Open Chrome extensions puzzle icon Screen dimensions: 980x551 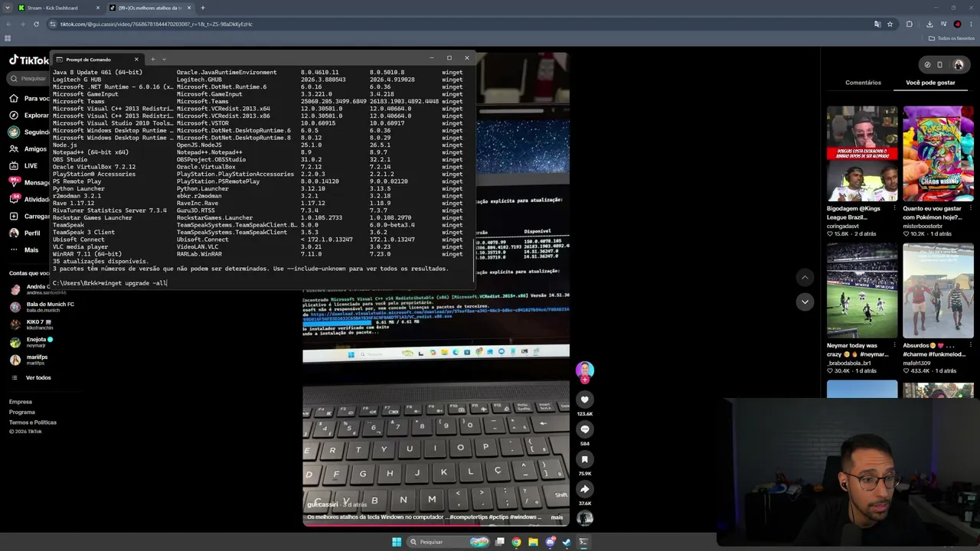pos(910,24)
